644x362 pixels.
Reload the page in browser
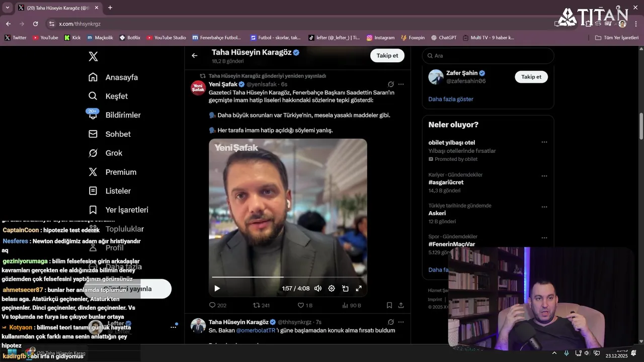coord(35,24)
